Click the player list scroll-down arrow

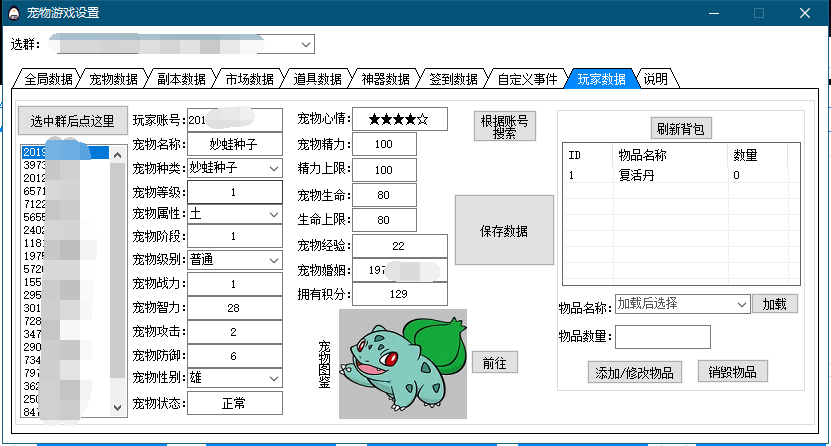(118, 407)
